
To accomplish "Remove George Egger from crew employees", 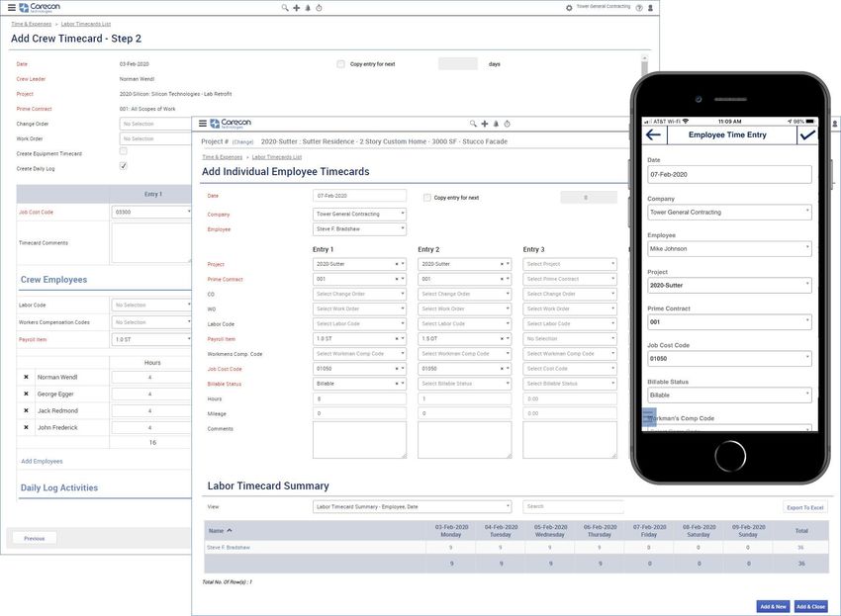I will click(x=26, y=394).
